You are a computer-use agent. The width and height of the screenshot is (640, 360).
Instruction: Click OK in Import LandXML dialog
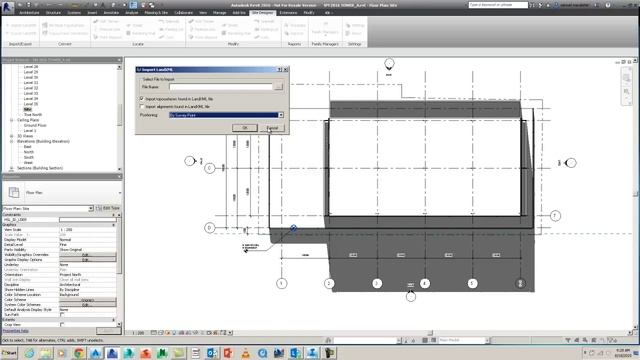coord(245,128)
